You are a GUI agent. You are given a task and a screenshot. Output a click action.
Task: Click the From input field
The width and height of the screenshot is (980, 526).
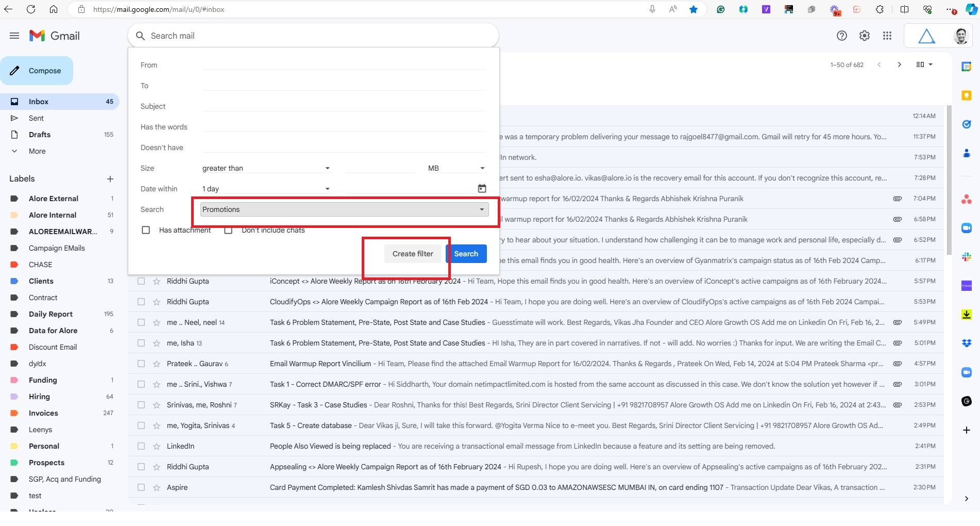344,64
